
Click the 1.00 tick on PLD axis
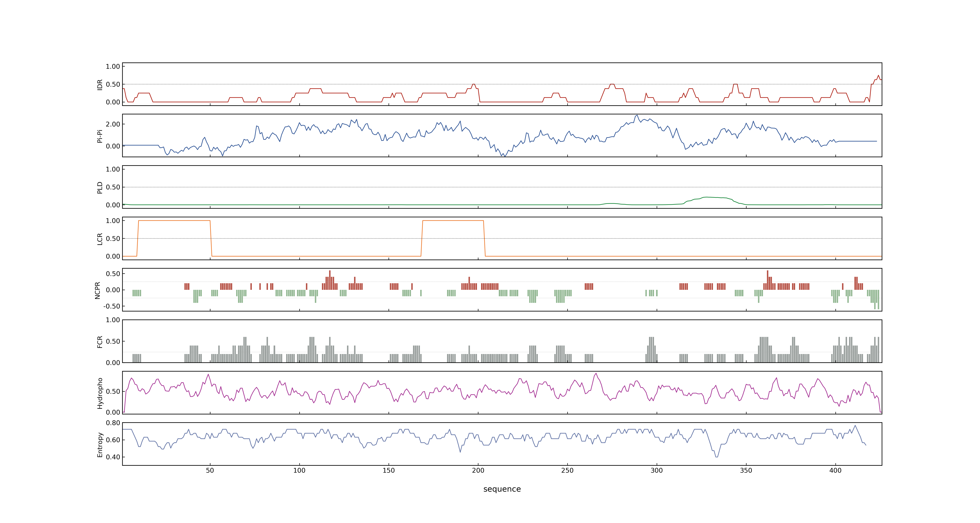[x=113, y=169]
